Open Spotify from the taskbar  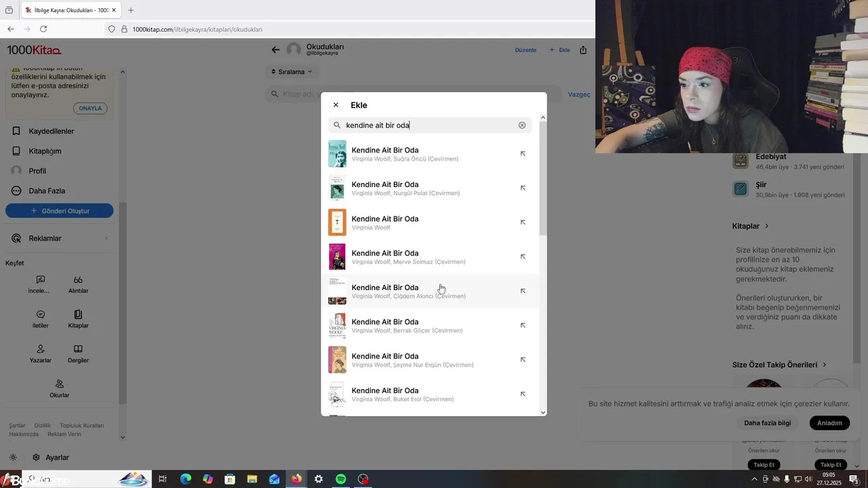(x=341, y=479)
